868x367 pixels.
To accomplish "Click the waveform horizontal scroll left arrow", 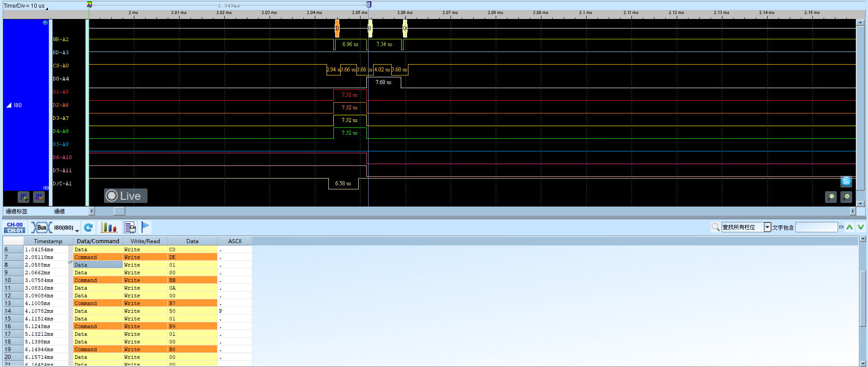I will tap(92, 211).
